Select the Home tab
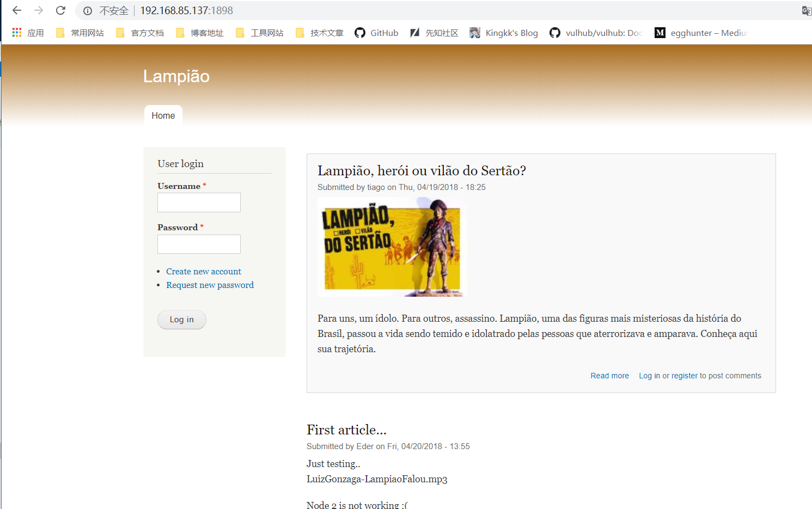The width and height of the screenshot is (812, 509). (163, 115)
